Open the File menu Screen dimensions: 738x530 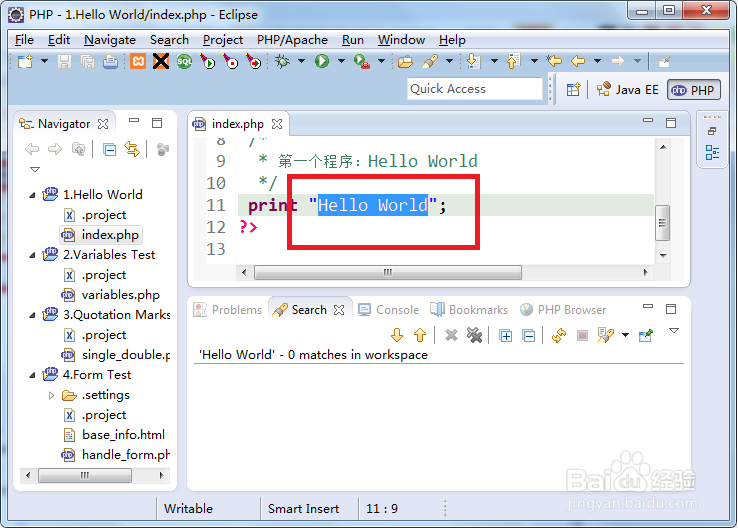tap(24, 40)
